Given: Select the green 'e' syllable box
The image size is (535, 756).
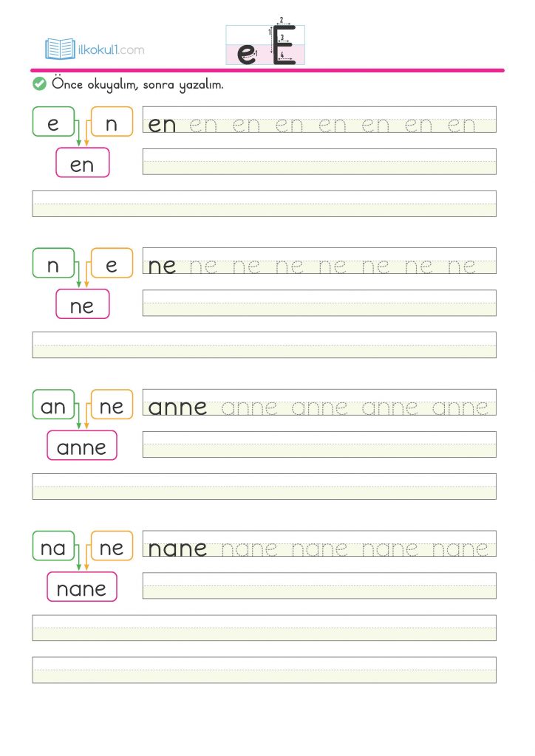Looking at the screenshot, I should 53,123.
